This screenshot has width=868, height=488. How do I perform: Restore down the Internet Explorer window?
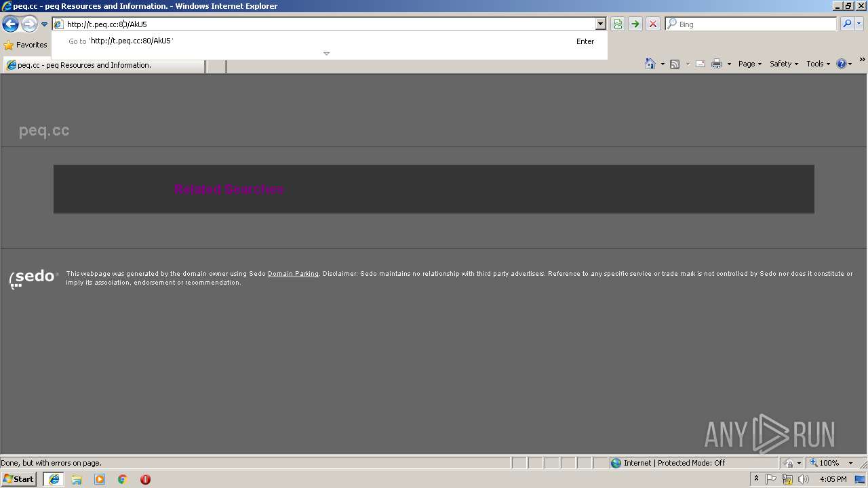(848, 6)
